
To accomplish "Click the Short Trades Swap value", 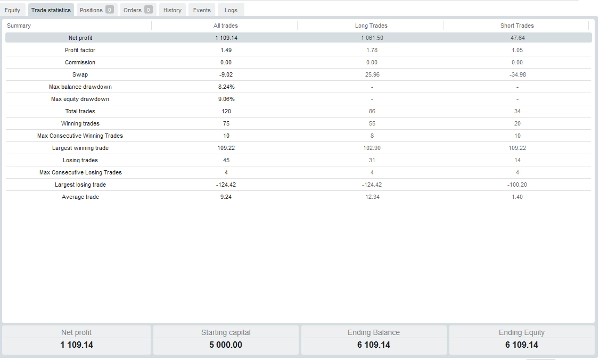I will (517, 75).
